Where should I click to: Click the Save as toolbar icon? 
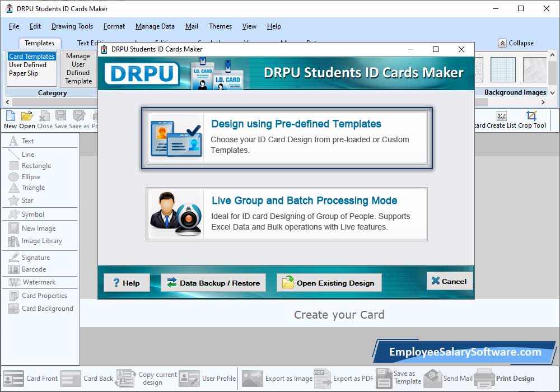tap(79, 120)
